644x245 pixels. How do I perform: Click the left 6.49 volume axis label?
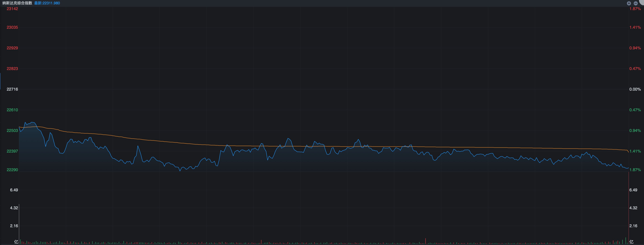[14, 190]
